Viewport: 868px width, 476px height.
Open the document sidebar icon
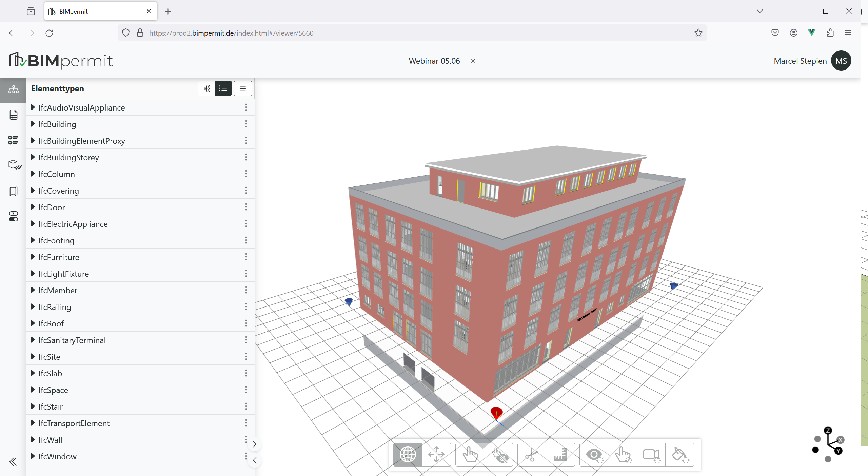click(x=13, y=115)
